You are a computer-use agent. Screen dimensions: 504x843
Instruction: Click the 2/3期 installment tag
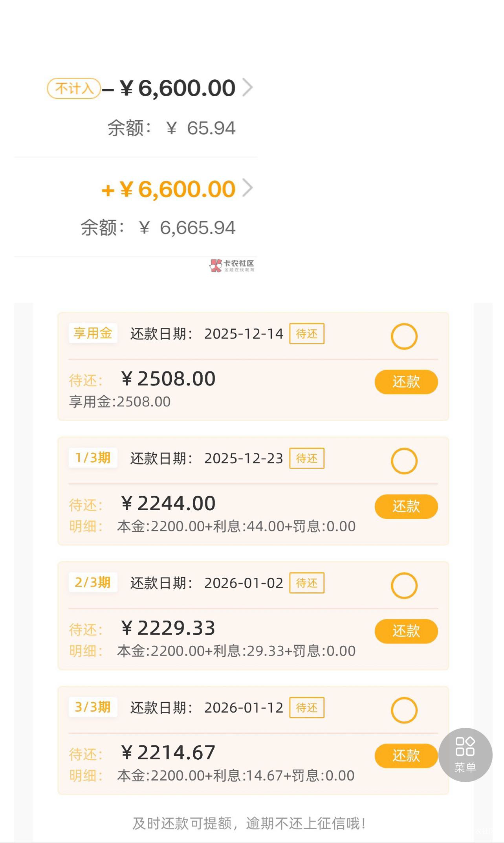click(93, 582)
